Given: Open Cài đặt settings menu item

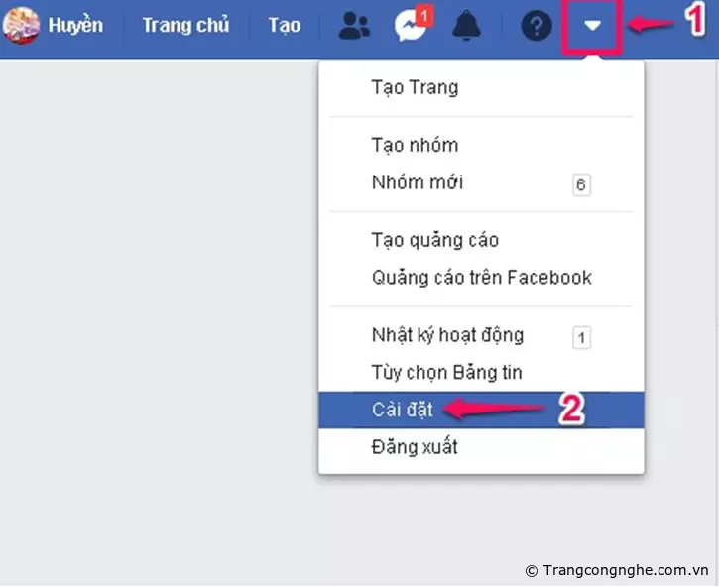Looking at the screenshot, I should [481, 410].
